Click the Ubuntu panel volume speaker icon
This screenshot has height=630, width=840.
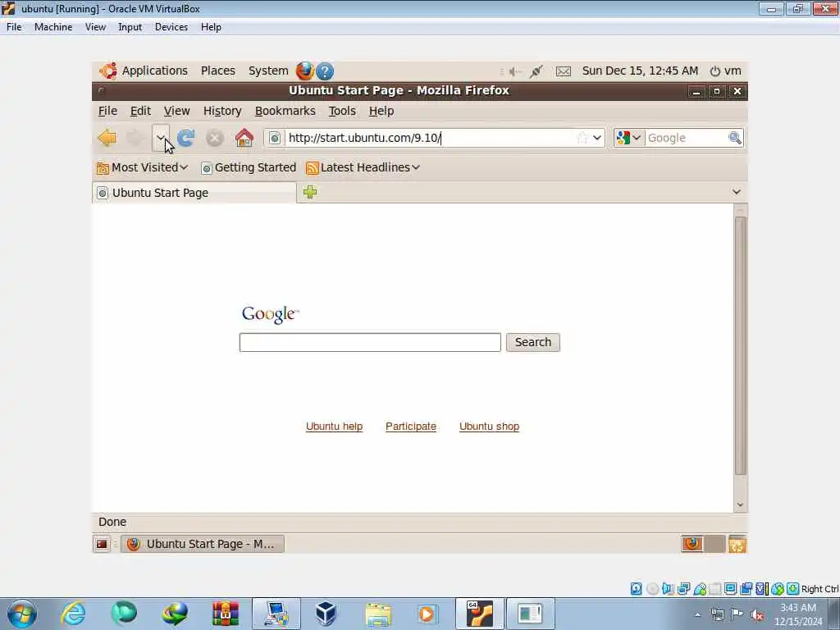515,71
